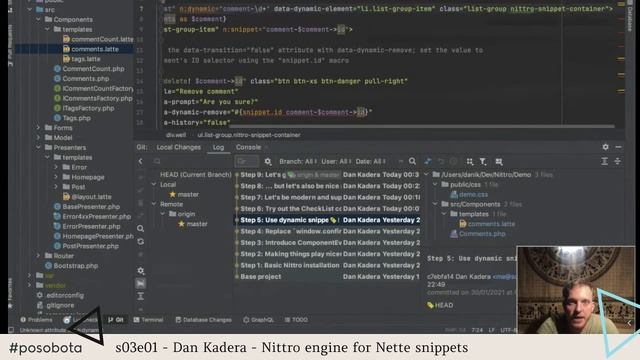Viewport: 640px width, 360px height.
Task: Click the cherry-pick icon in log toolbar
Action: [x=427, y=161]
